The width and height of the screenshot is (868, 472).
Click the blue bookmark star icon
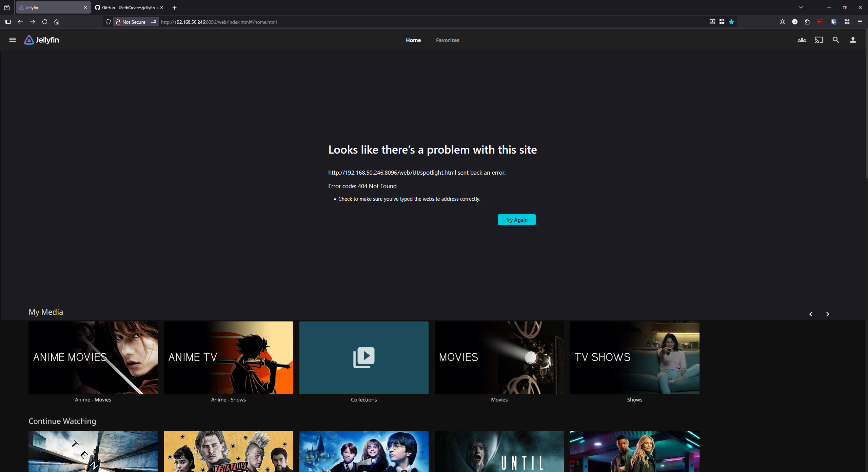coord(731,22)
